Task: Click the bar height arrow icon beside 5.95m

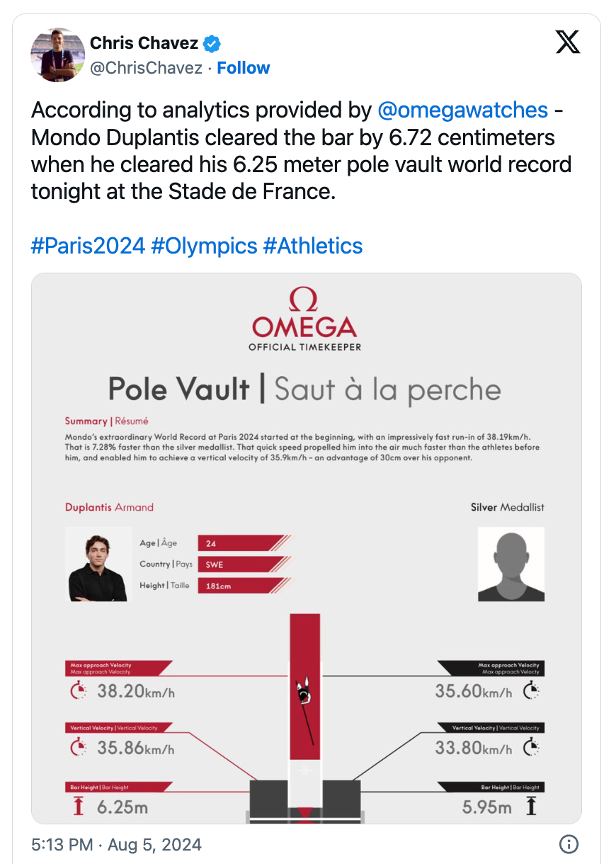Action: click(530, 806)
